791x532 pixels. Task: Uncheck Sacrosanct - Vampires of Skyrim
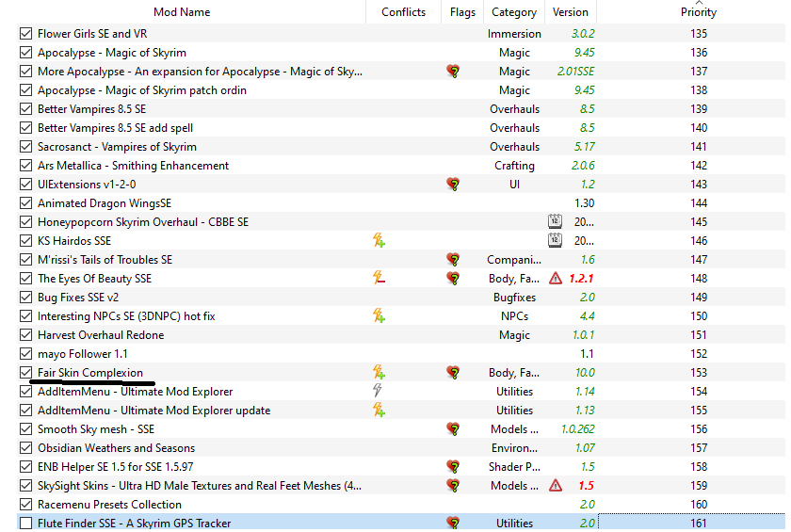25,147
